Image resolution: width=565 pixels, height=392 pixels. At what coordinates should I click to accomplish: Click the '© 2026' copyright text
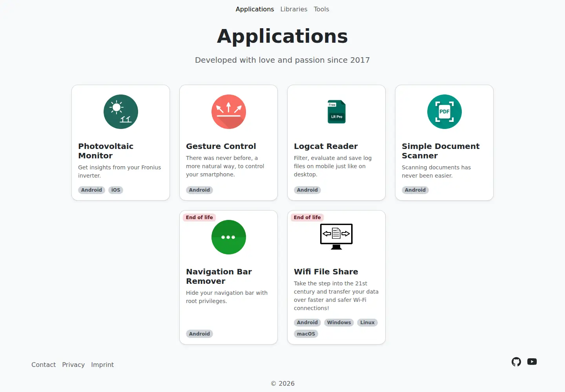click(282, 383)
